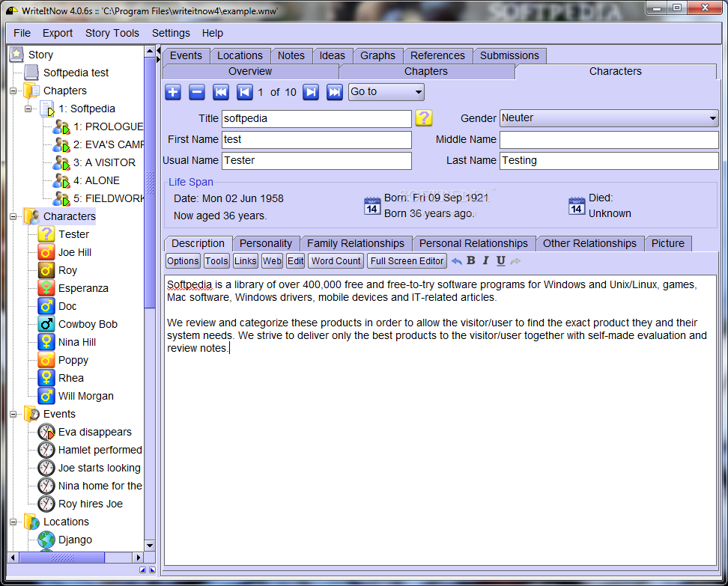Collapse the Chapters tree node
This screenshot has height=586, width=728.
pyautogui.click(x=13, y=91)
